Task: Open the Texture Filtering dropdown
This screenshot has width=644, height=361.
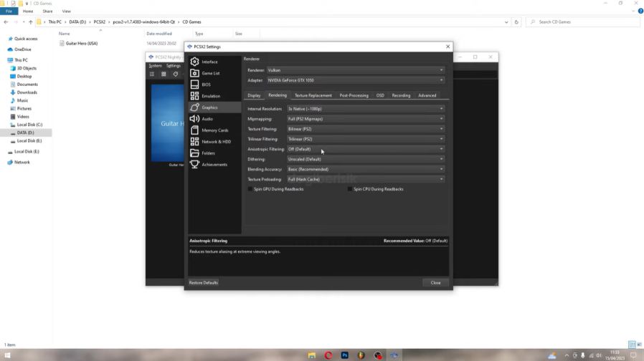Action: [x=366, y=129]
